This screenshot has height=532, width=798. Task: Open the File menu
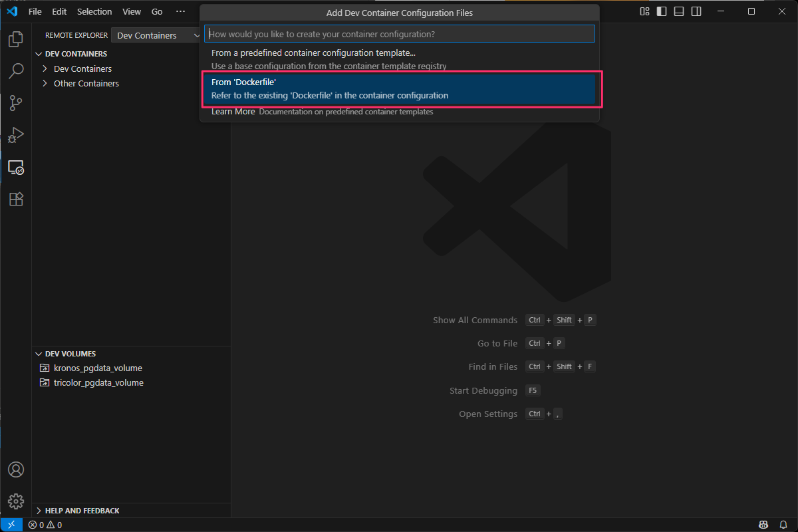tap(35, 11)
